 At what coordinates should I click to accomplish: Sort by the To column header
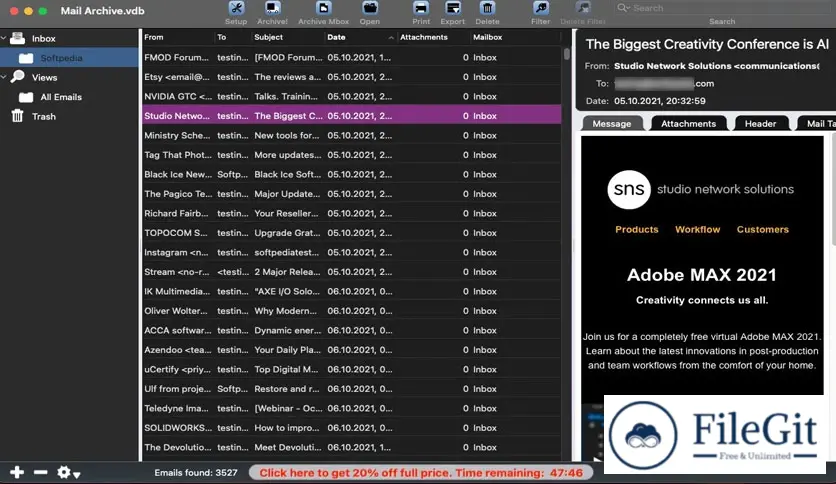pos(232,37)
